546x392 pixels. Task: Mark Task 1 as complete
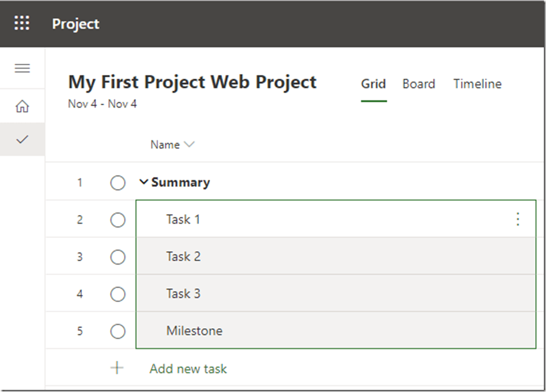117,220
